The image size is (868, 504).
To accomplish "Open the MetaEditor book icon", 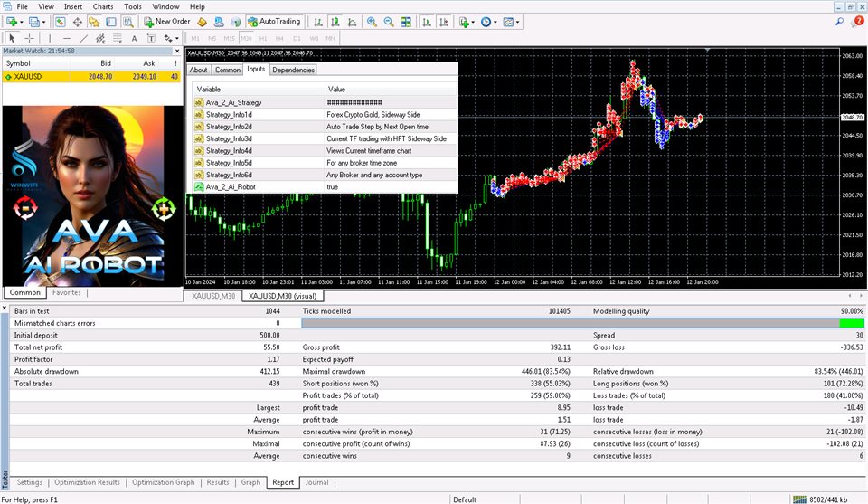I will (202, 22).
